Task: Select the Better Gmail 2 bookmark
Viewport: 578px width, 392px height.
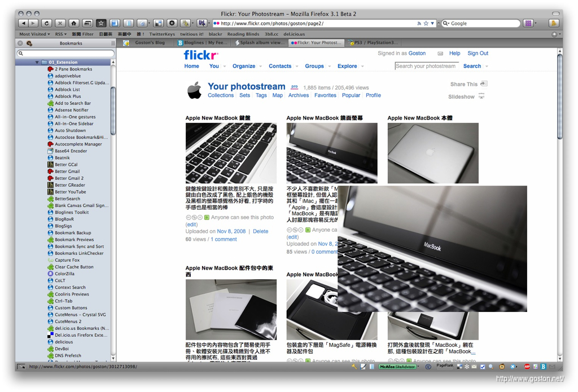Action: tap(69, 178)
